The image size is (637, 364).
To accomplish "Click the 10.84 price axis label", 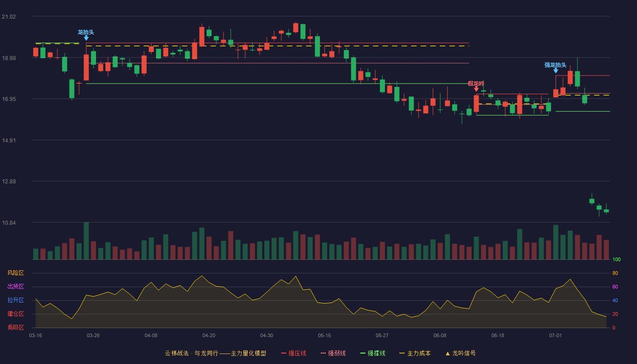I will pyautogui.click(x=9, y=223).
